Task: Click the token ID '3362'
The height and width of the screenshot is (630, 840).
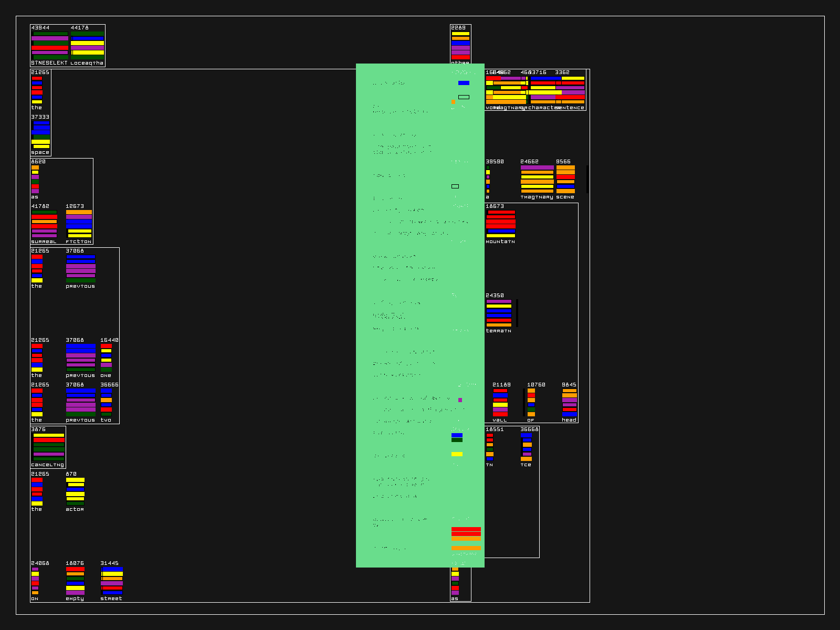Action: (563, 72)
